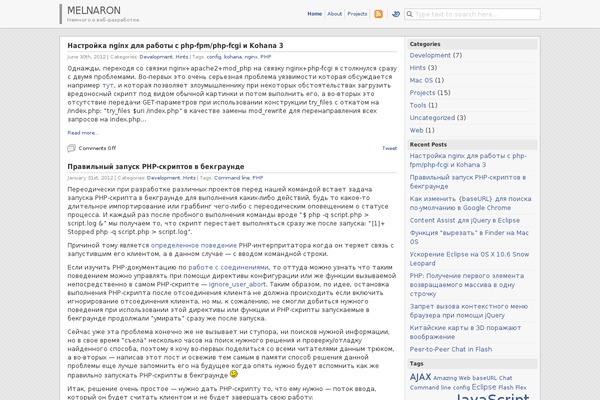Screen dimensions: 600x400
Task: Select the baseURL tag in tag cloud
Action: pos(484,378)
